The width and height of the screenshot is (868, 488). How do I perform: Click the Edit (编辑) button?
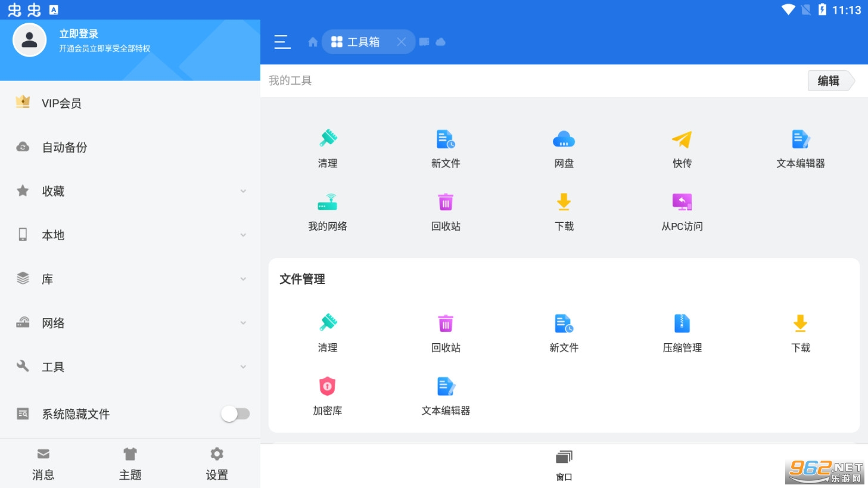tap(828, 81)
